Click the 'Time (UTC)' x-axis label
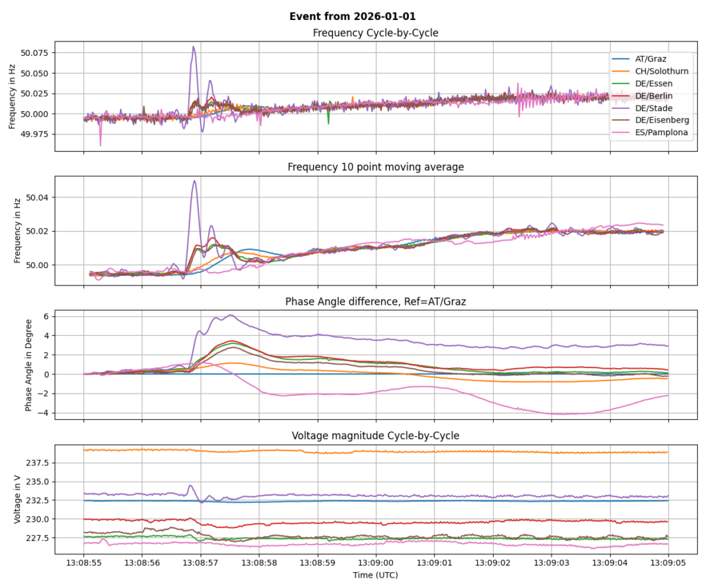The image size is (706, 588). click(375, 574)
